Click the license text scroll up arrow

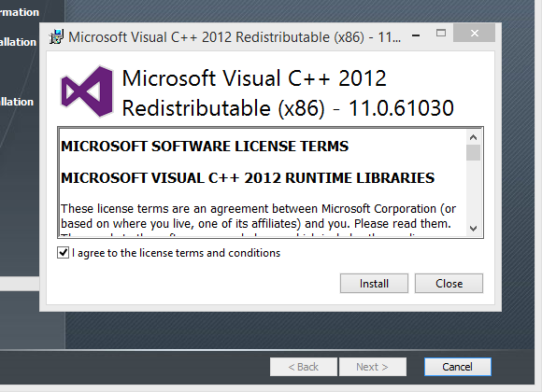coord(473,137)
